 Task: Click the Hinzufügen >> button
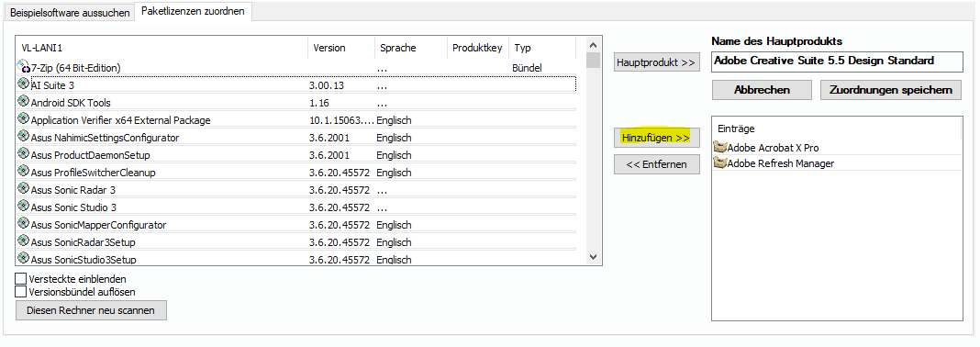pos(656,138)
